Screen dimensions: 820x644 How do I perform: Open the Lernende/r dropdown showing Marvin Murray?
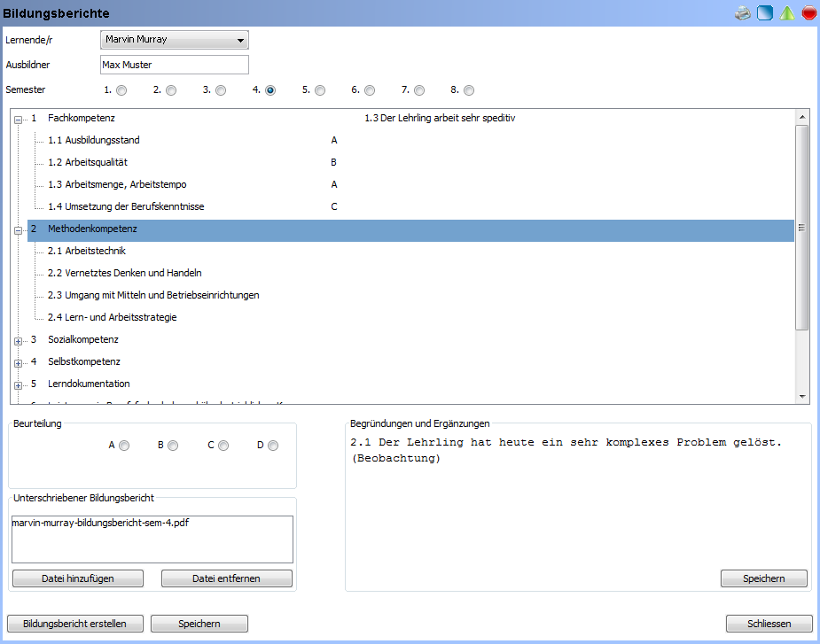(174, 40)
